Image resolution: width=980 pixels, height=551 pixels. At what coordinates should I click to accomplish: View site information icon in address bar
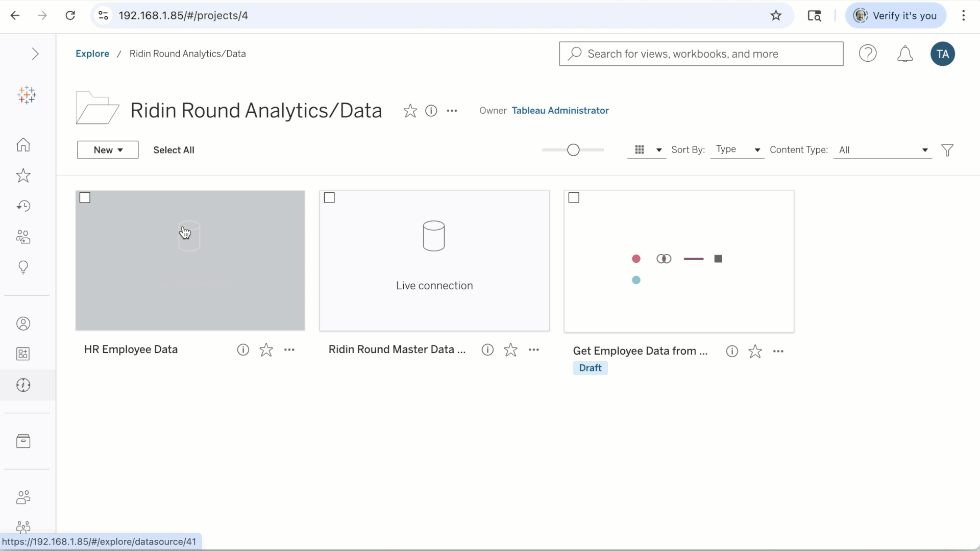click(103, 15)
